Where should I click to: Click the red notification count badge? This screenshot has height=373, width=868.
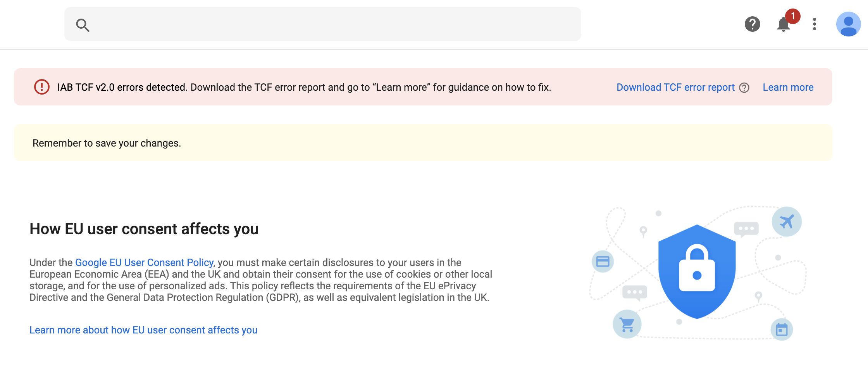pyautogui.click(x=793, y=16)
